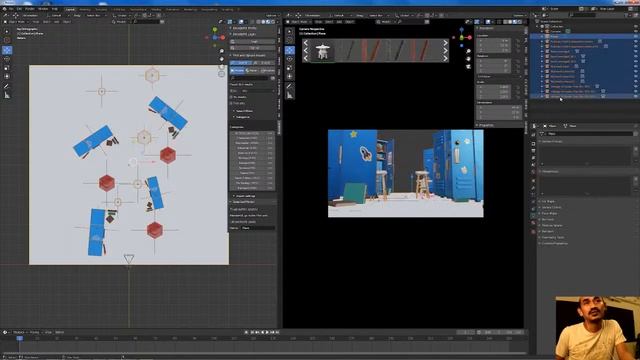This screenshot has height=360, width=640.
Task: Select the Transform tool in the camera viewport toolbar
Action: click(x=289, y=76)
